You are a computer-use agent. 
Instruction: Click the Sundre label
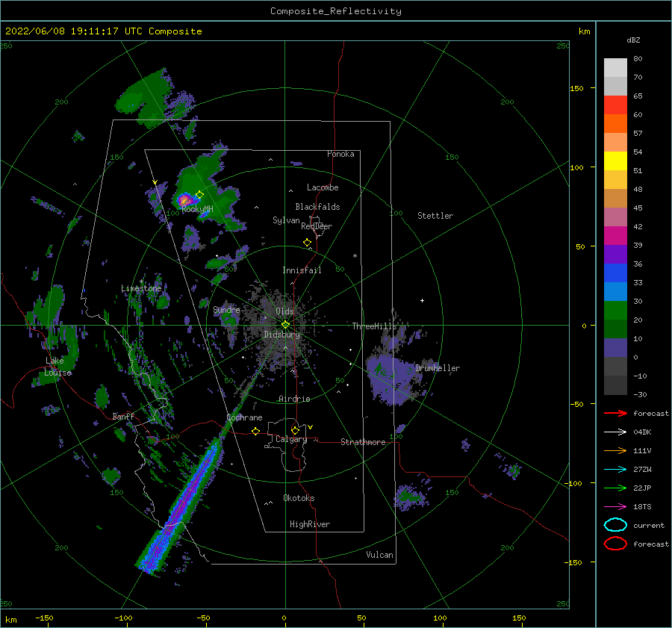click(226, 309)
